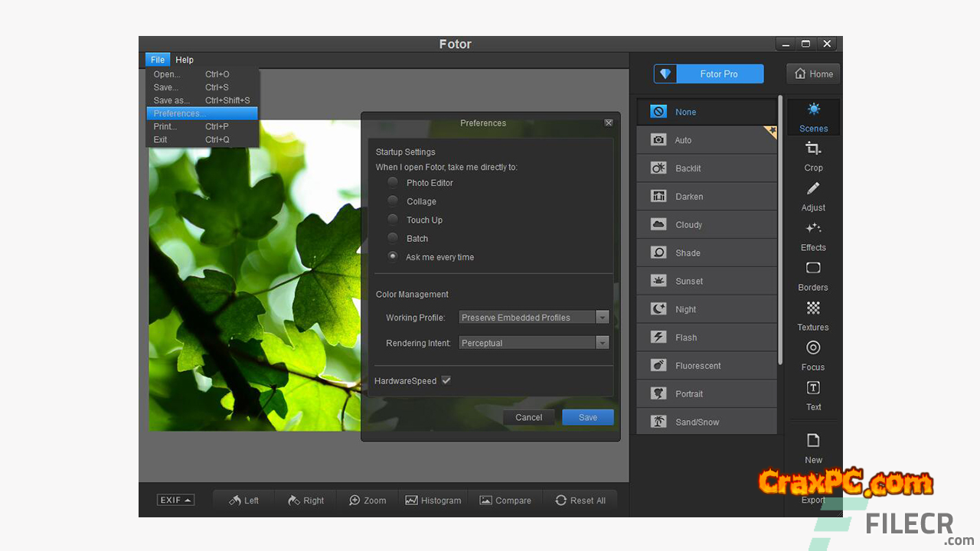Select the Photo Editor radio button
This screenshot has width=980, height=551.
pyautogui.click(x=393, y=183)
